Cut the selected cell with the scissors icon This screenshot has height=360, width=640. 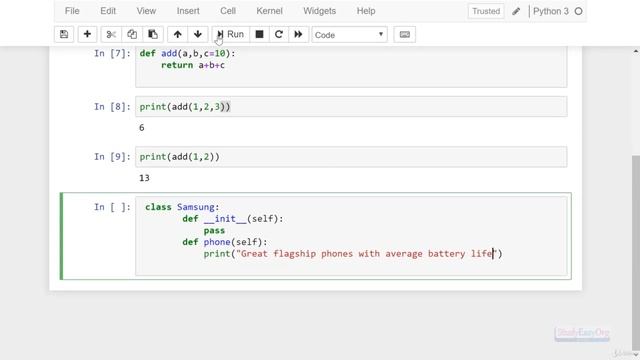[111, 34]
